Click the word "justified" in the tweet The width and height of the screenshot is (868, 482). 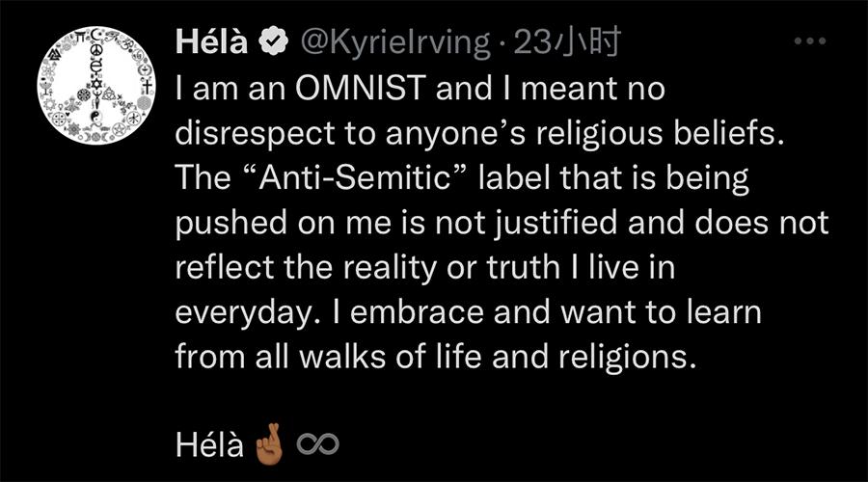[x=561, y=223]
